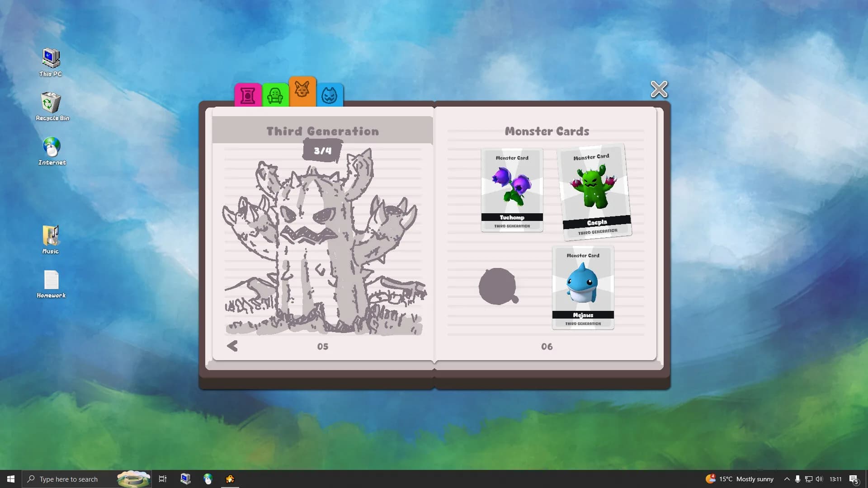
Task: Click the empty undiscovered card slot
Action: pos(498,286)
